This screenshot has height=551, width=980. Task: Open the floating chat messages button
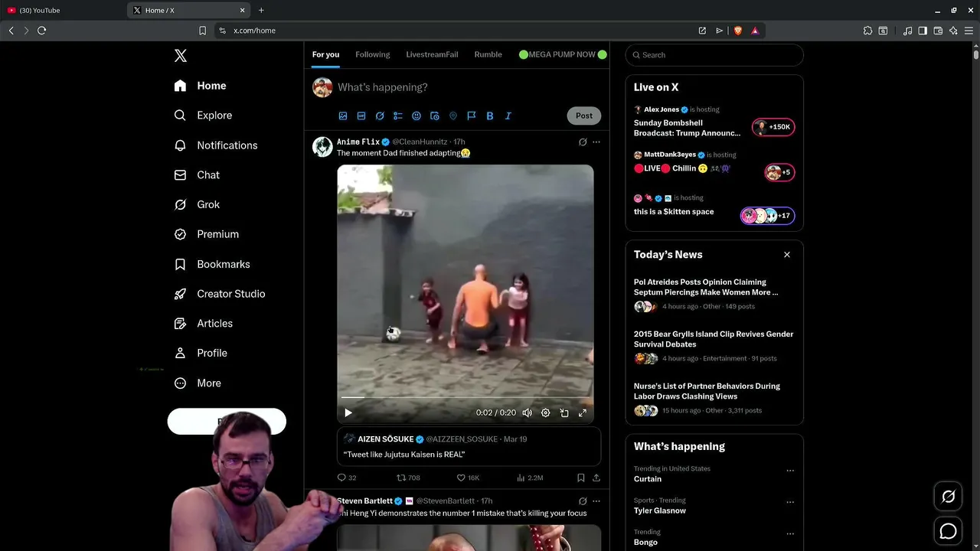point(948,531)
